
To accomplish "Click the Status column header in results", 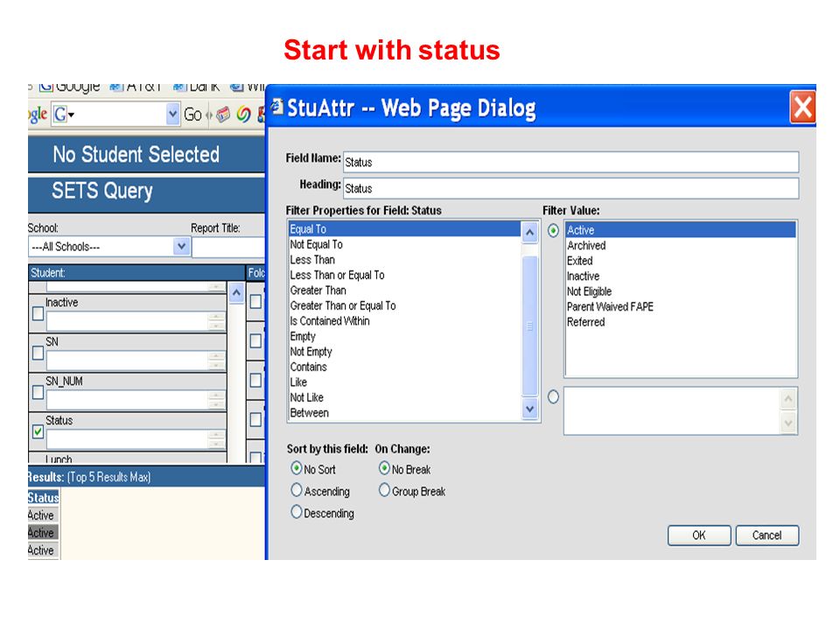I will coord(44,498).
